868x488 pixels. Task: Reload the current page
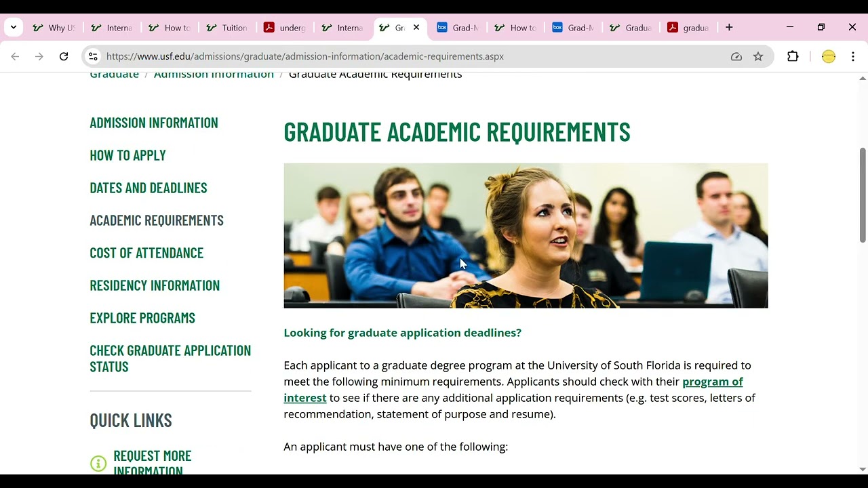(x=64, y=57)
